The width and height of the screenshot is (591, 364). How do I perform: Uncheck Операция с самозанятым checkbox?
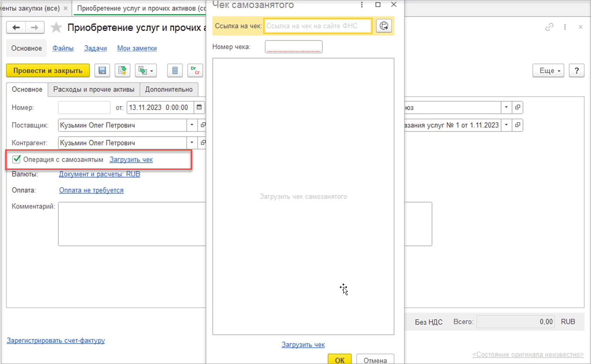click(x=17, y=159)
